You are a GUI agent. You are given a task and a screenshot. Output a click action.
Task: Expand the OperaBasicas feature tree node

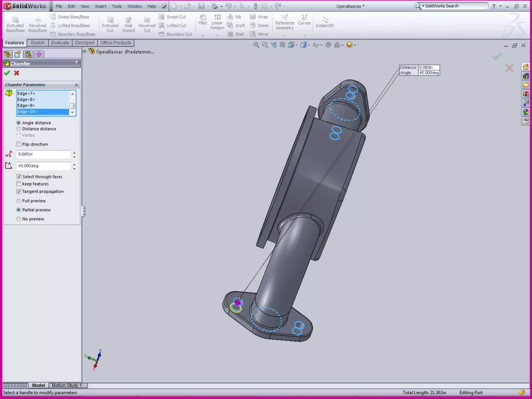point(84,51)
